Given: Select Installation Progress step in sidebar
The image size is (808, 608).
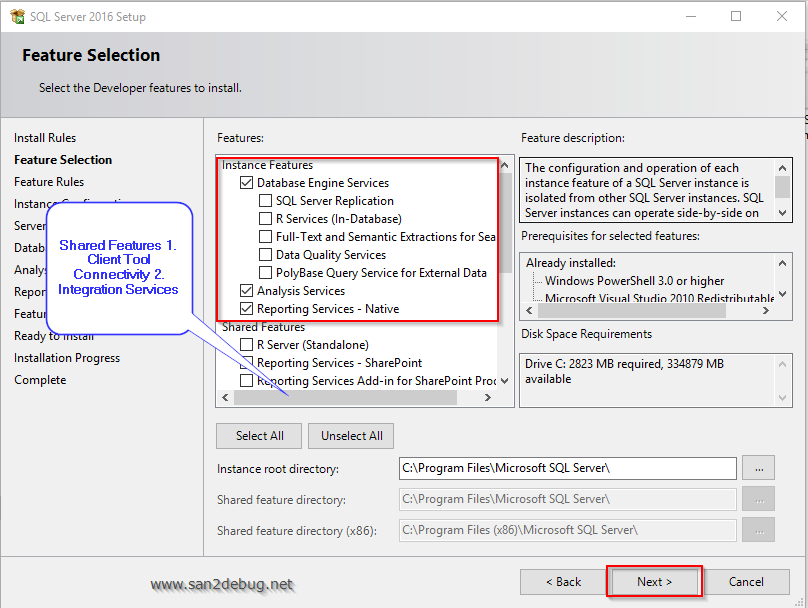Looking at the screenshot, I should pyautogui.click(x=67, y=358).
